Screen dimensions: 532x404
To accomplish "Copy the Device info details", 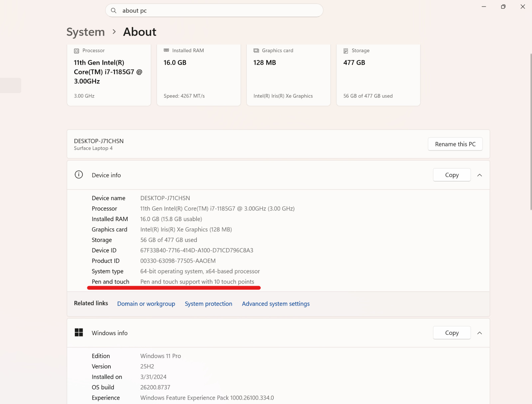I will [452, 175].
